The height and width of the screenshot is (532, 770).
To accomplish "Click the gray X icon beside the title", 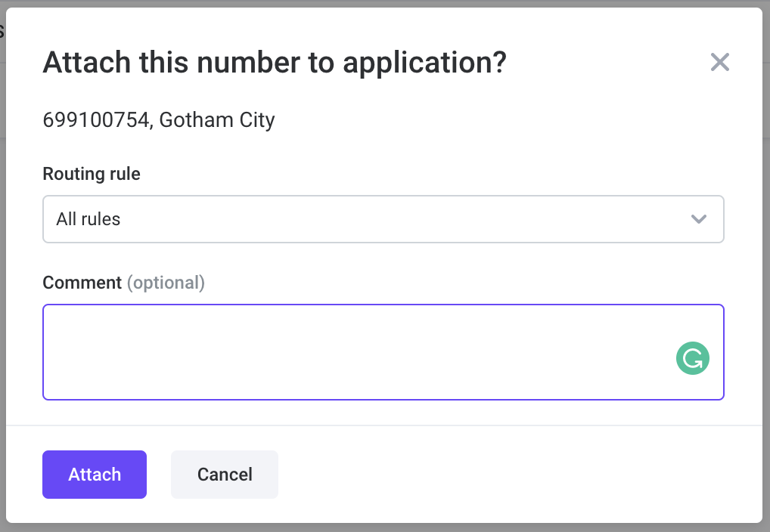I will [719, 62].
